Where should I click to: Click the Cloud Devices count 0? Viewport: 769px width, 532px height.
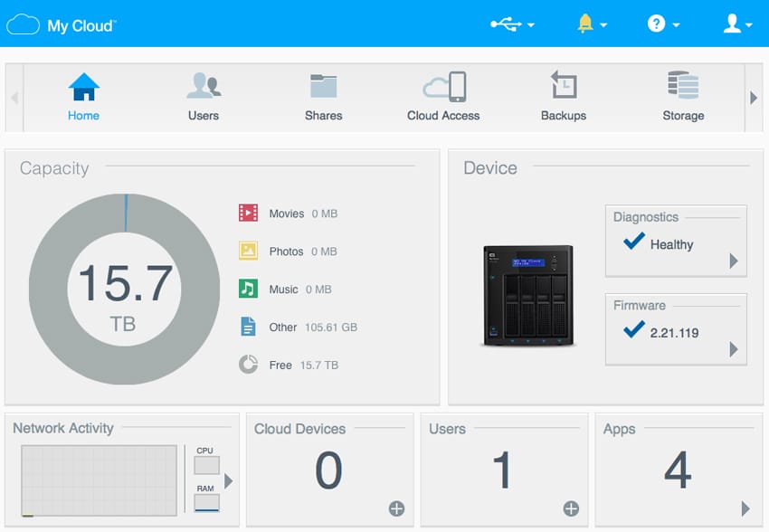point(328,470)
